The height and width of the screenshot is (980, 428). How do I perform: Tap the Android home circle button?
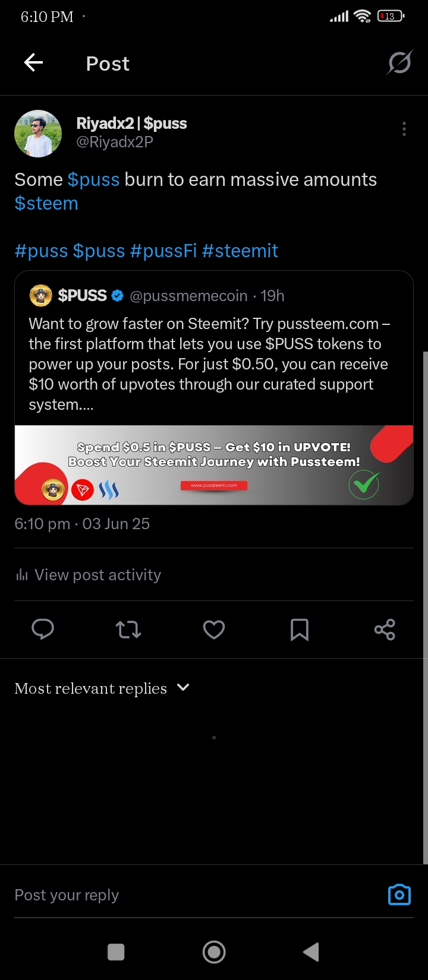click(x=214, y=952)
